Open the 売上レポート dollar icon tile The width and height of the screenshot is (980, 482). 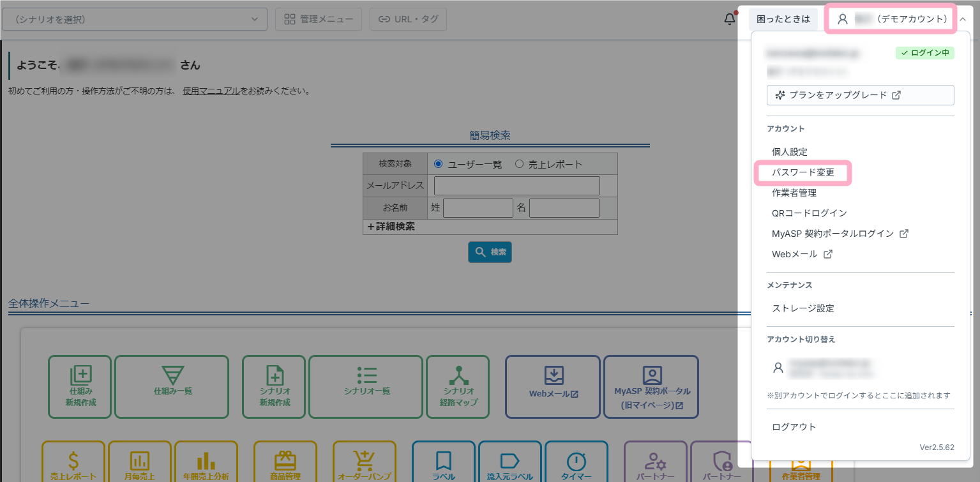tap(73, 462)
